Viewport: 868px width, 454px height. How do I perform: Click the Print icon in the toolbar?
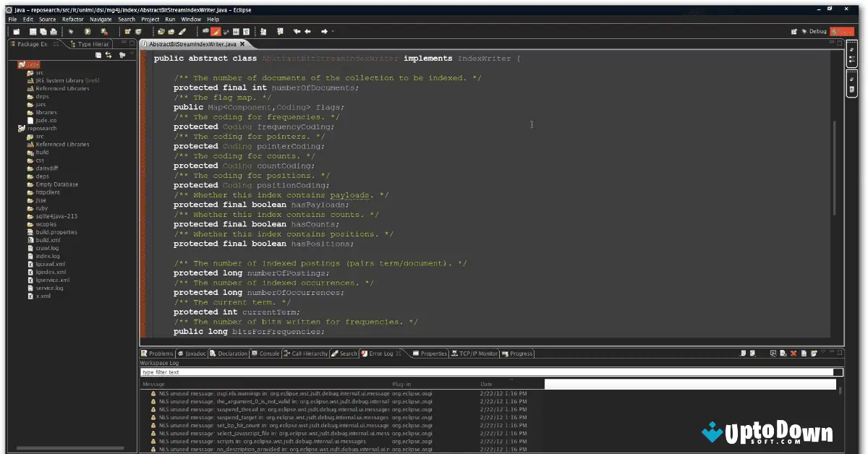point(54,31)
